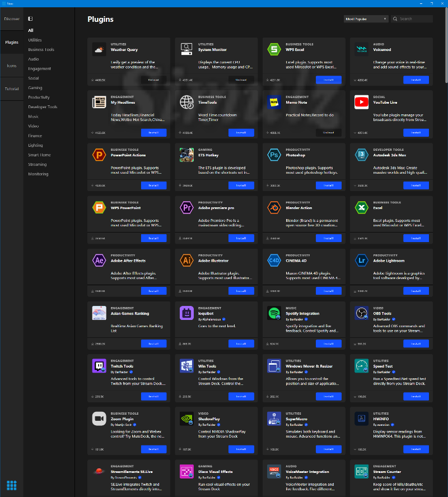Screen dimensions: 448x497
Task: Click the Win Tools plugin icon
Action: point(186,366)
